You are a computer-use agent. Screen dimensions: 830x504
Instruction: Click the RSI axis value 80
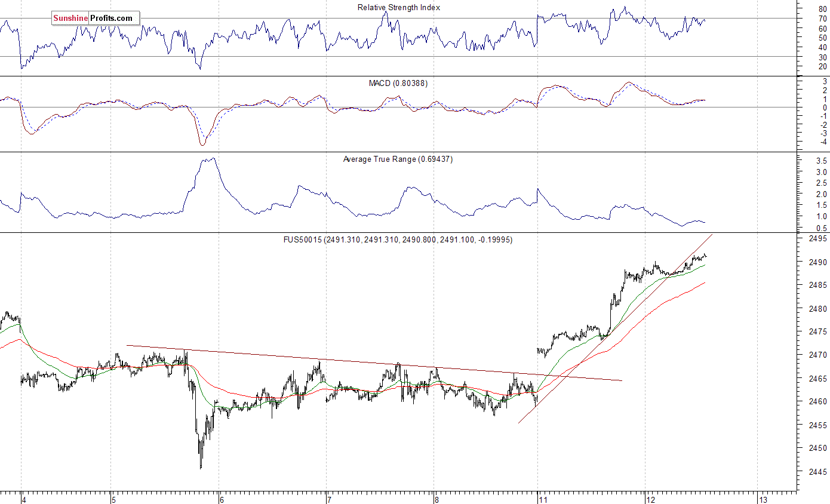click(x=823, y=10)
